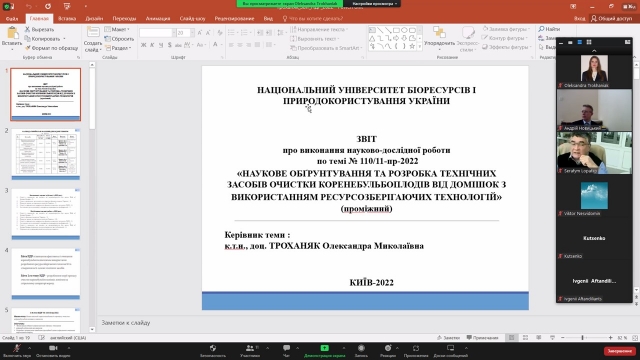Click Направление текста text direction button

click(319, 29)
